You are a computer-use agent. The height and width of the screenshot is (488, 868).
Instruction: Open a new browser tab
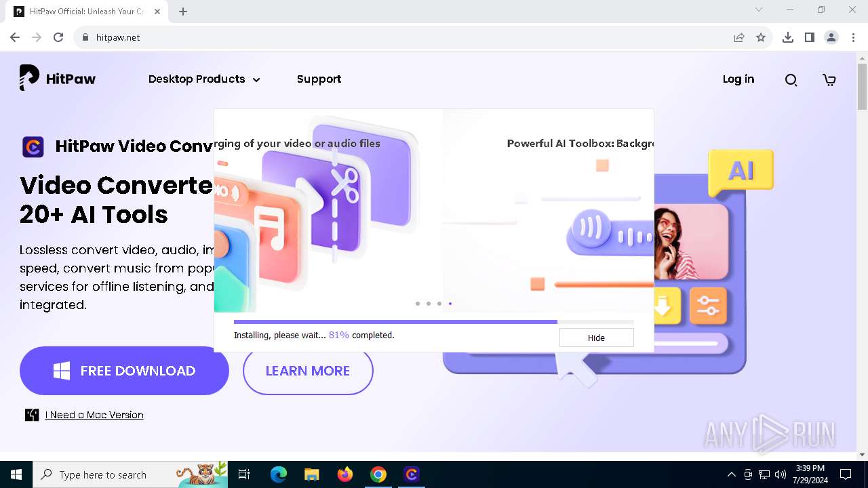point(183,12)
